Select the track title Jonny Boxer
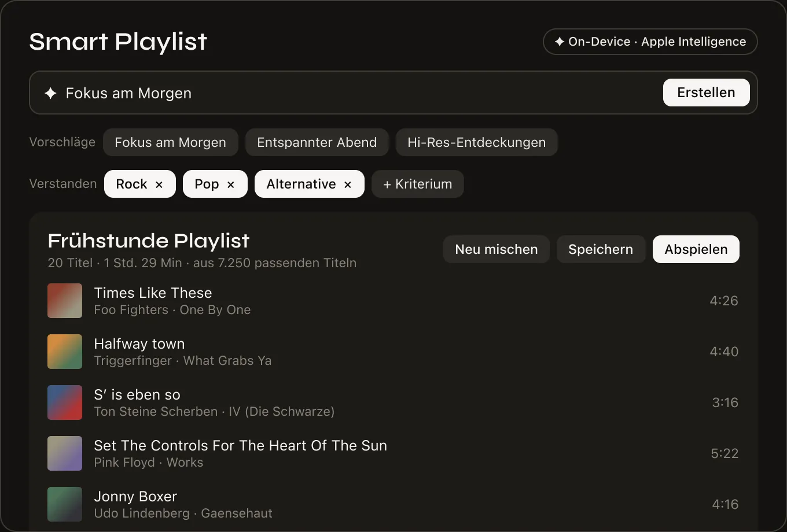The width and height of the screenshot is (787, 532). (135, 496)
